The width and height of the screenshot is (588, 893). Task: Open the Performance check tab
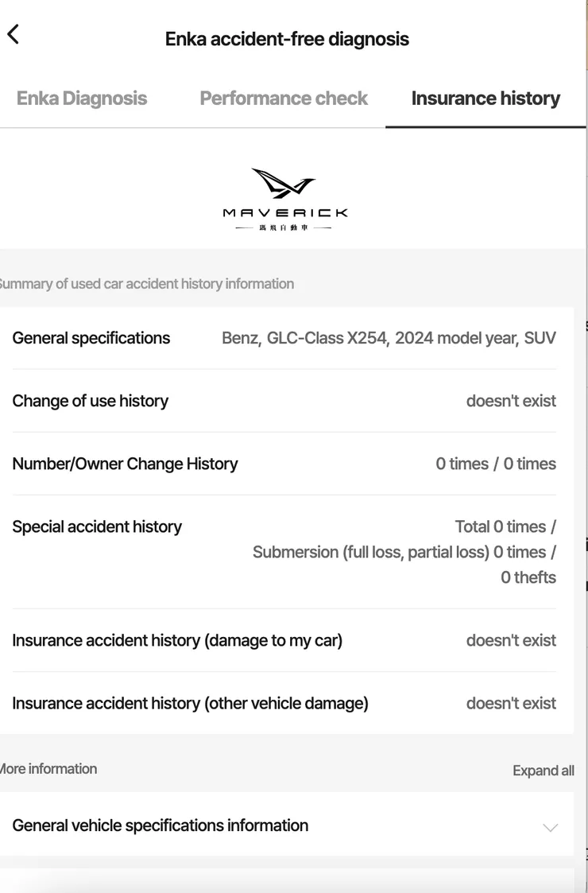284,99
